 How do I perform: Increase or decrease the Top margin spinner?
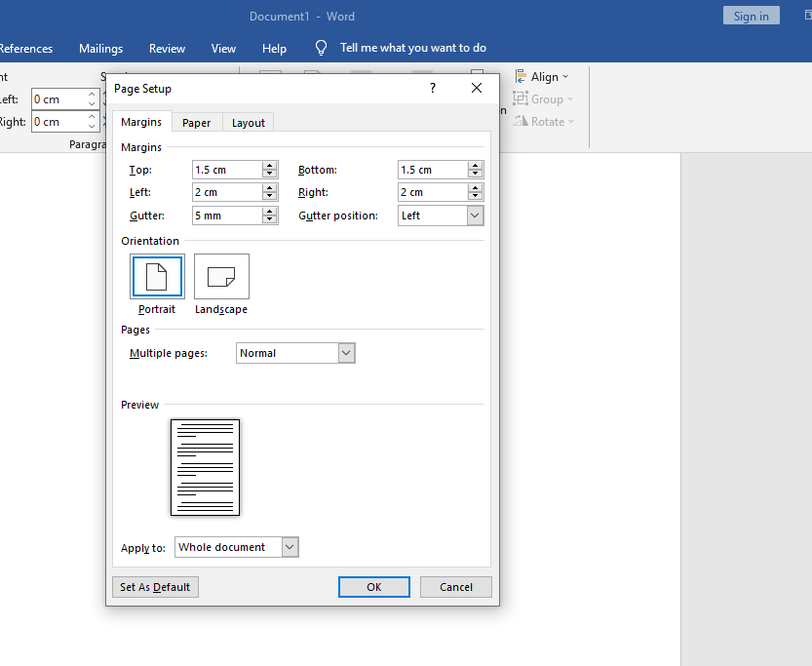tap(270, 170)
